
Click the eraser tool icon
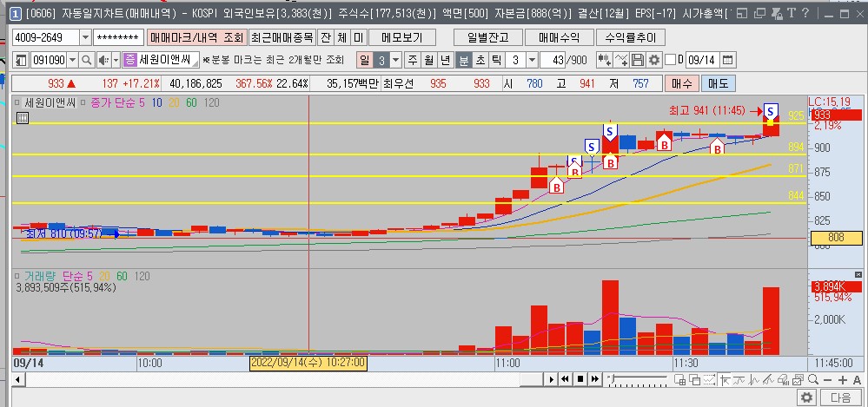pos(783,379)
